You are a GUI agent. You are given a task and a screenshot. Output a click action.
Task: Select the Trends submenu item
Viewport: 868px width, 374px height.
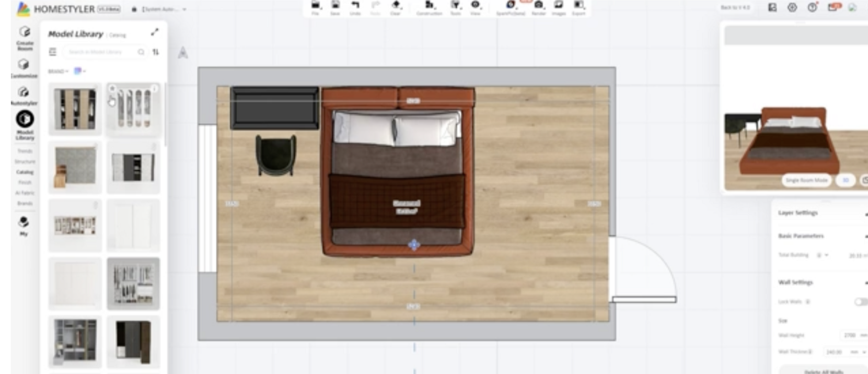point(25,151)
